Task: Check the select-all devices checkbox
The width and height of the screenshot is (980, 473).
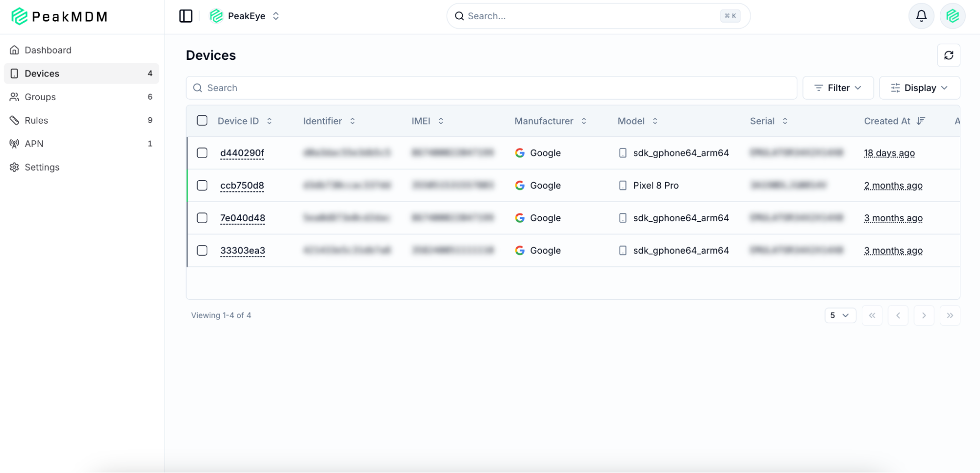Action: (202, 121)
